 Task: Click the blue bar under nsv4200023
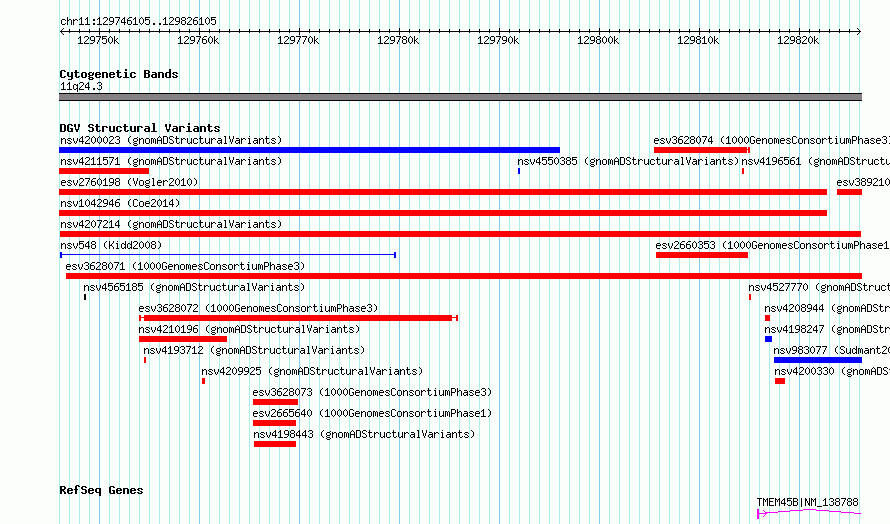(309, 150)
